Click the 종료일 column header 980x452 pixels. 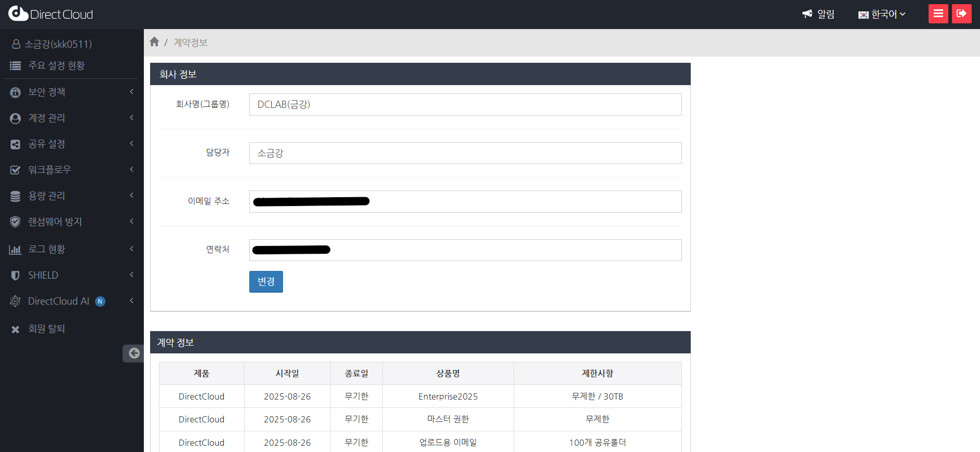tap(356, 374)
